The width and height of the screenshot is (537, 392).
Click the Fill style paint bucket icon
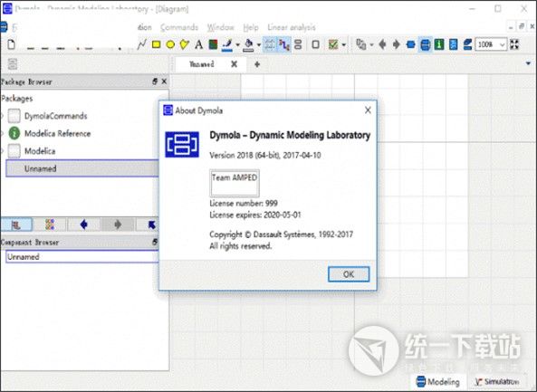[x=249, y=45]
